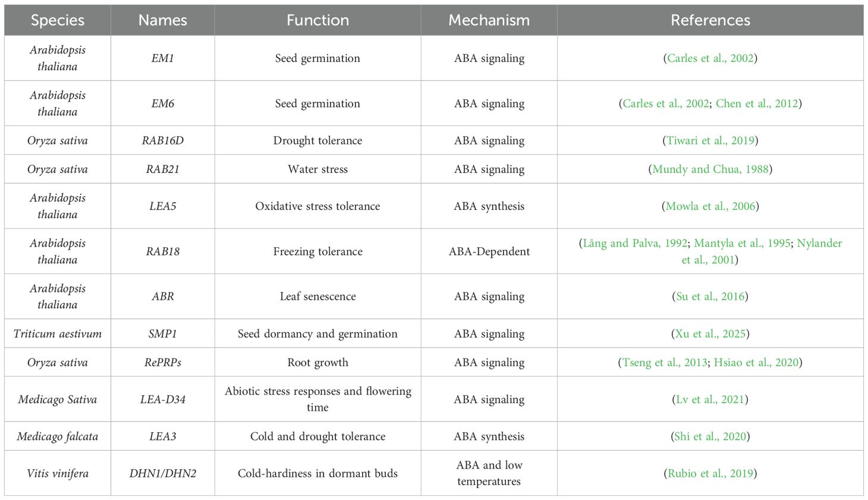Select the Triticum aestivum species cell
The height and width of the screenshot is (500, 868).
pos(58,334)
